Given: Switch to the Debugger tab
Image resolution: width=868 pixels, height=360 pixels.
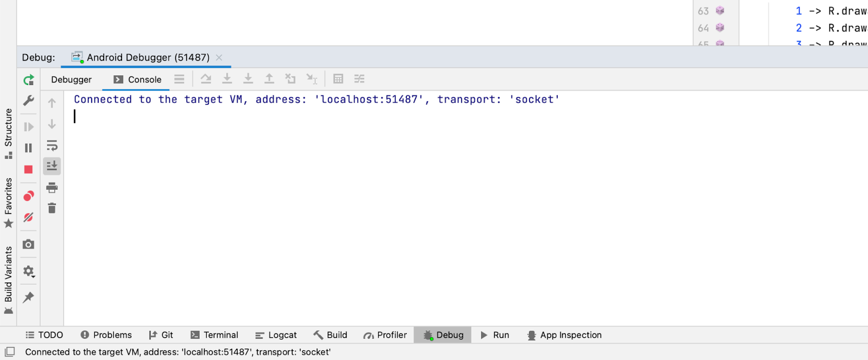Looking at the screenshot, I should (71, 80).
